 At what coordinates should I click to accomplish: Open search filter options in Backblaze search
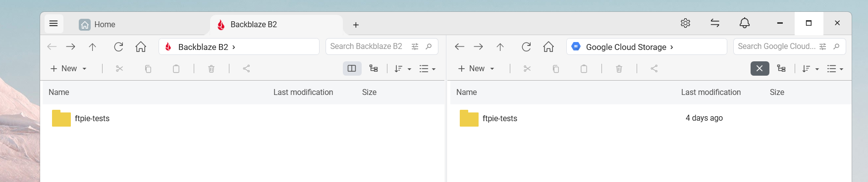(415, 46)
